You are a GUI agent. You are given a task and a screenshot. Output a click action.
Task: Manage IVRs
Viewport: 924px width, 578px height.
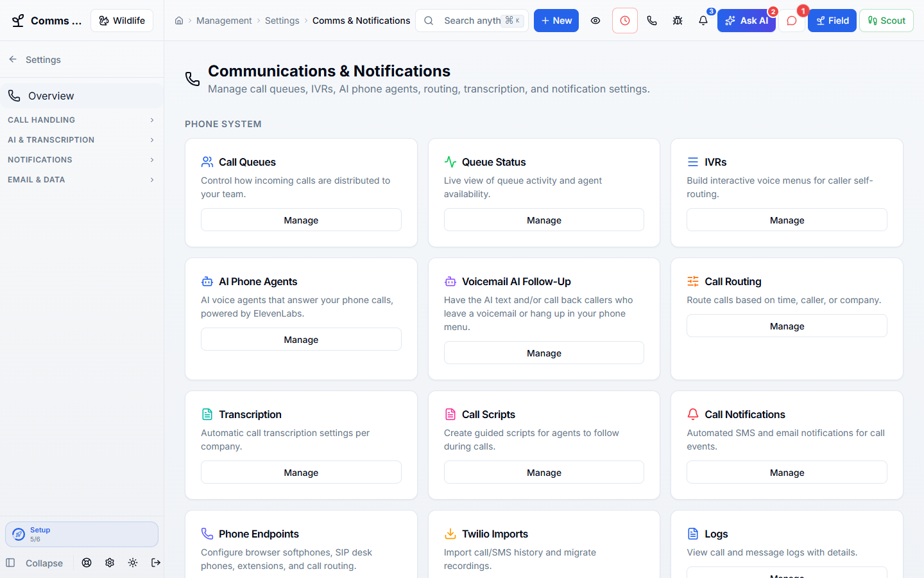point(787,220)
